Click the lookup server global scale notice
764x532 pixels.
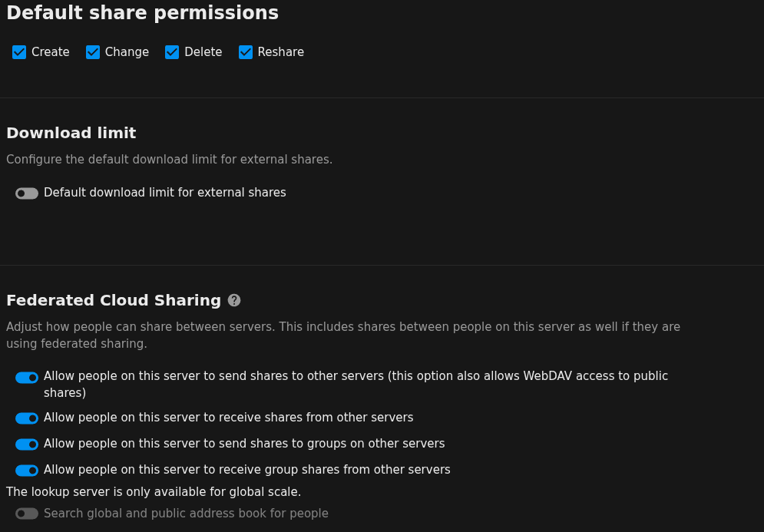pyautogui.click(x=154, y=492)
